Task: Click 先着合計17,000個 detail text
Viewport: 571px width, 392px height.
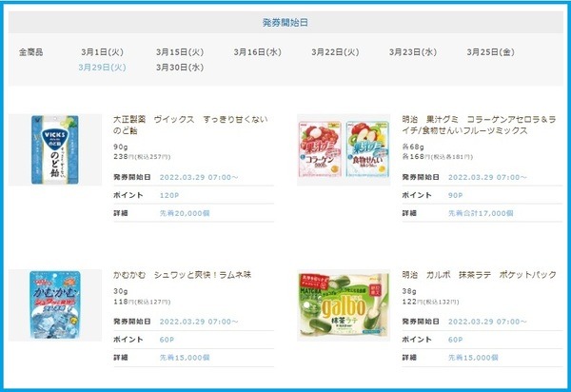Action: coord(481,213)
